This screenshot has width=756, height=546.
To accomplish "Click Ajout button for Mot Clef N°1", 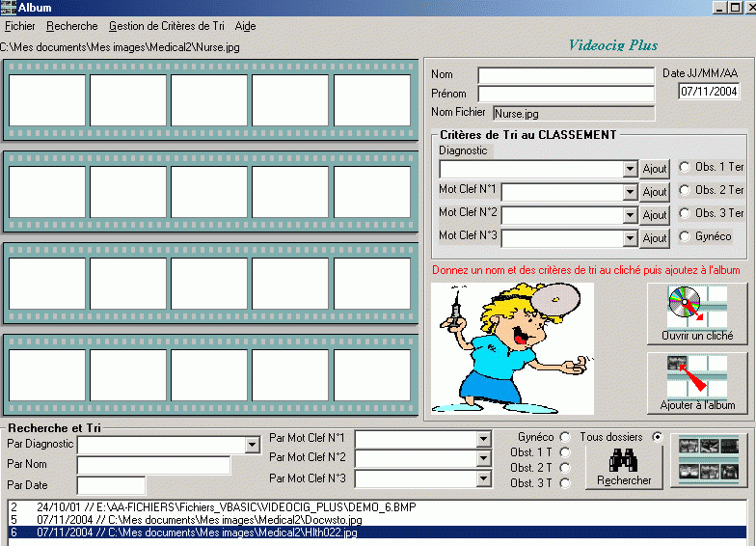I will pyautogui.click(x=655, y=192).
